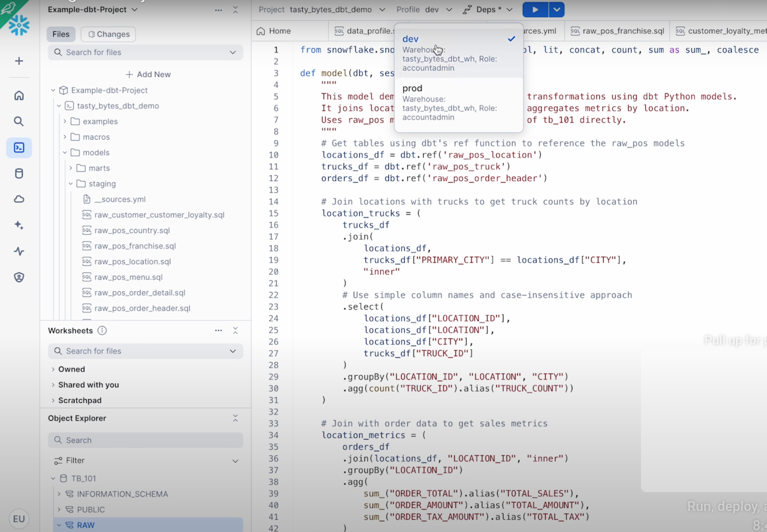Viewport: 767px width, 532px height.
Task: Open customer_loyalty_metrics editor tab
Action: coord(720,31)
